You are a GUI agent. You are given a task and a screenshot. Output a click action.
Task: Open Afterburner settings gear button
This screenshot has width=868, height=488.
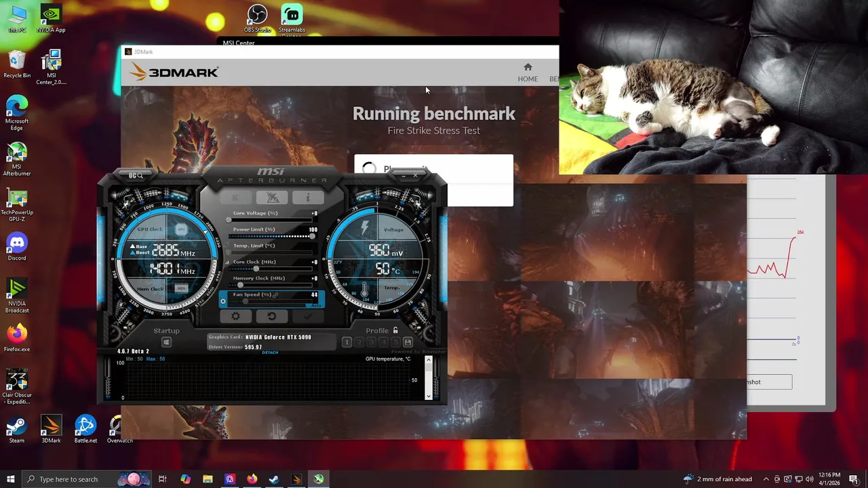click(x=235, y=316)
